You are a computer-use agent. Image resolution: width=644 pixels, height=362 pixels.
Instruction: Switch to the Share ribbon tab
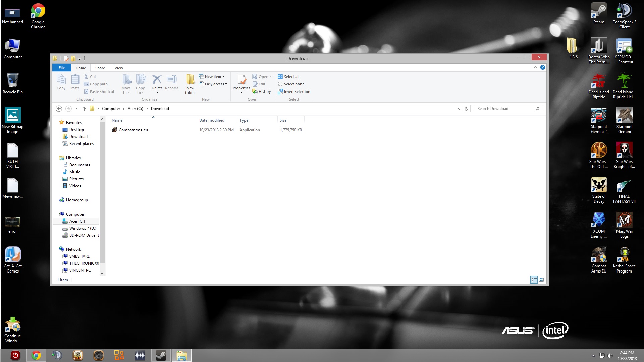[x=100, y=68]
